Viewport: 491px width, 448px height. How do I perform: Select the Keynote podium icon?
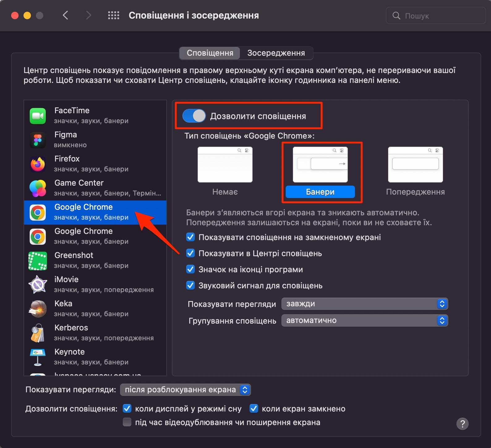(38, 357)
